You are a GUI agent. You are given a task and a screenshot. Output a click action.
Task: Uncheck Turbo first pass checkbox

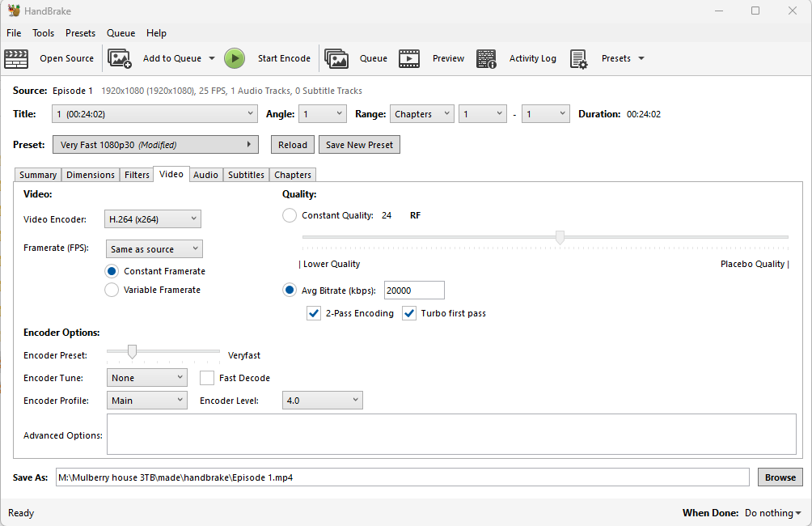click(x=409, y=313)
